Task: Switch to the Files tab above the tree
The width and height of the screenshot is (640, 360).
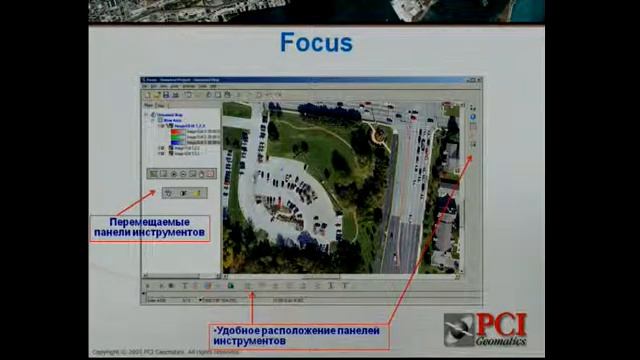Action: (161, 106)
